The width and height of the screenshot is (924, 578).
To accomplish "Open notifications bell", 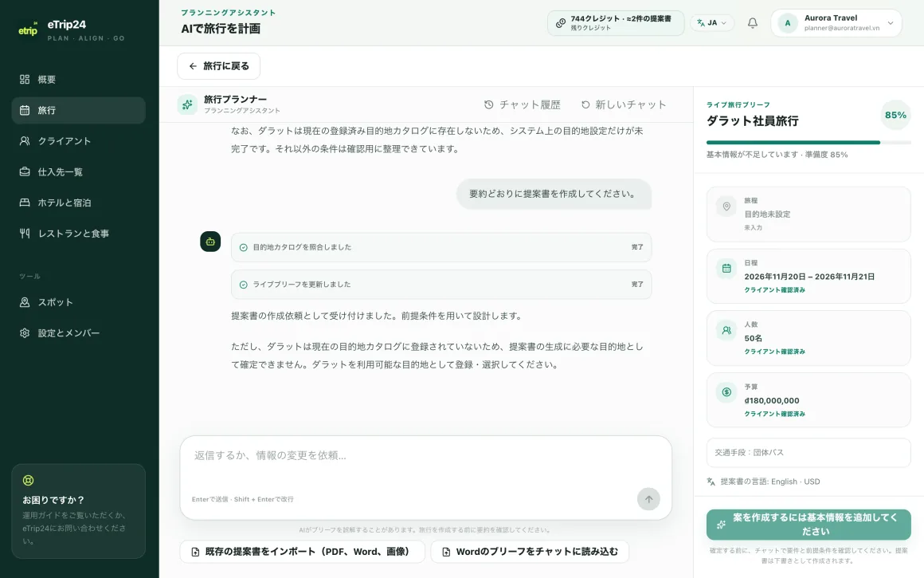I will point(753,23).
